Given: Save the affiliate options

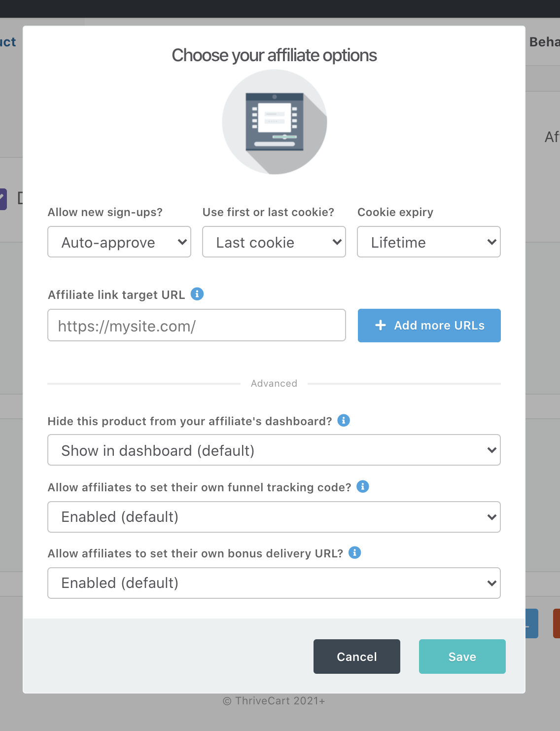Looking at the screenshot, I should (462, 657).
